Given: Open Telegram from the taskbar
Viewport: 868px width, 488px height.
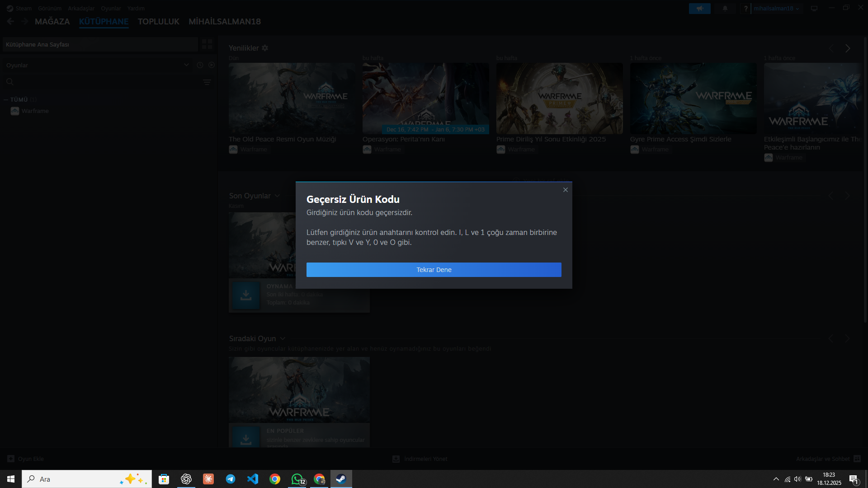Looking at the screenshot, I should (231, 479).
